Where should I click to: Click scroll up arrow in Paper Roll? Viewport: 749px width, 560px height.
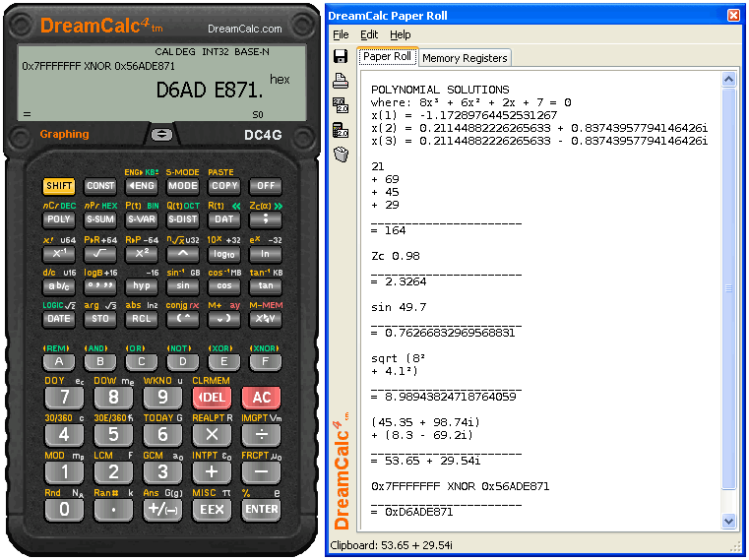728,79
